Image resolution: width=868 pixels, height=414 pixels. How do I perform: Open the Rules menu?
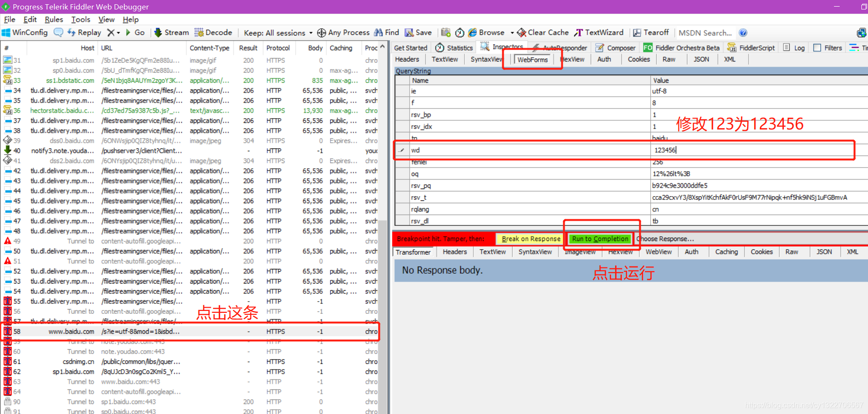coord(54,19)
